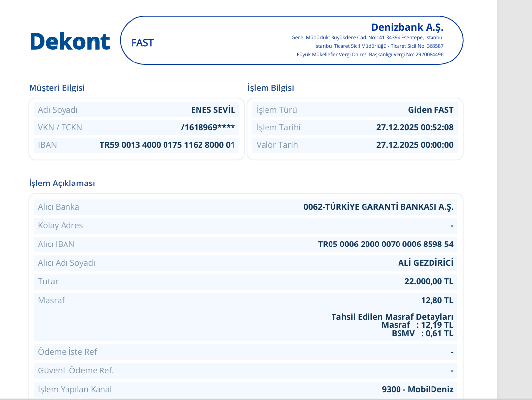Select the date 27.12.2025 00:00:00
This screenshot has width=532, height=400.
415,145
